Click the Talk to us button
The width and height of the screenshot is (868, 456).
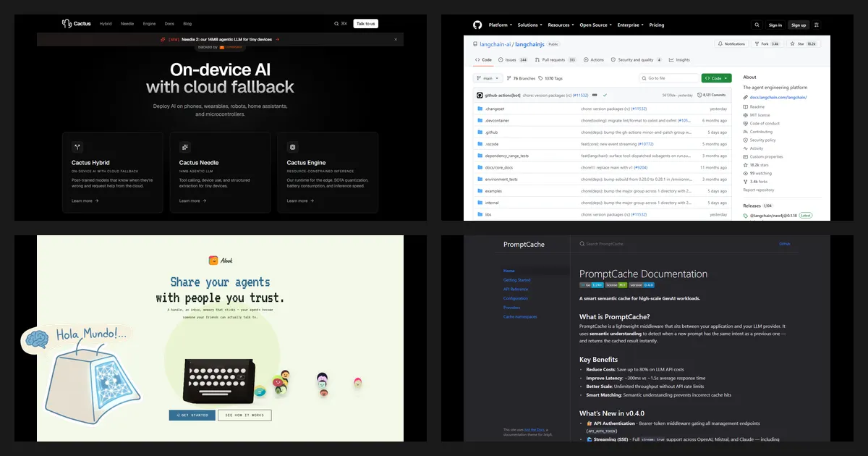(x=365, y=23)
